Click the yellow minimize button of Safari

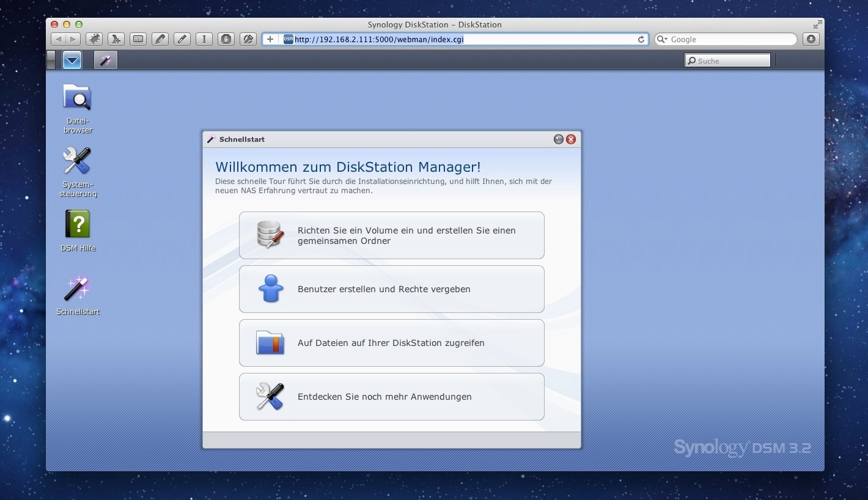(x=67, y=24)
